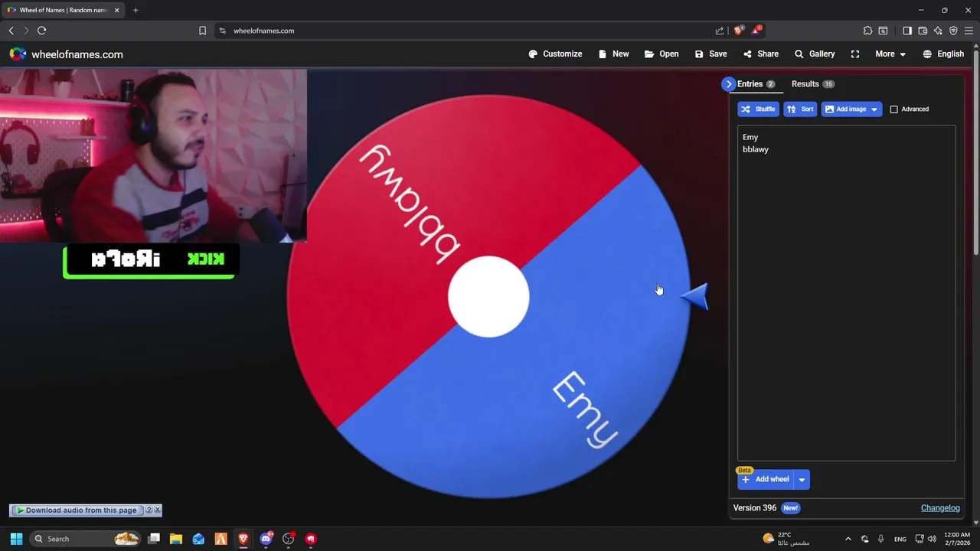Open the browser hamburger menu
Viewport: 980px width, 551px height.
(969, 31)
